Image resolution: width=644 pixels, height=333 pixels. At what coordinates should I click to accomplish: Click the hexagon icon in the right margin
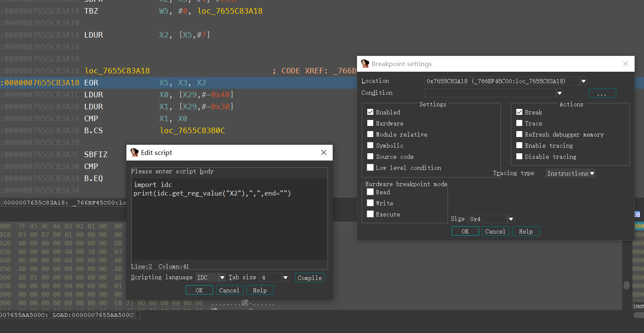pos(637,214)
